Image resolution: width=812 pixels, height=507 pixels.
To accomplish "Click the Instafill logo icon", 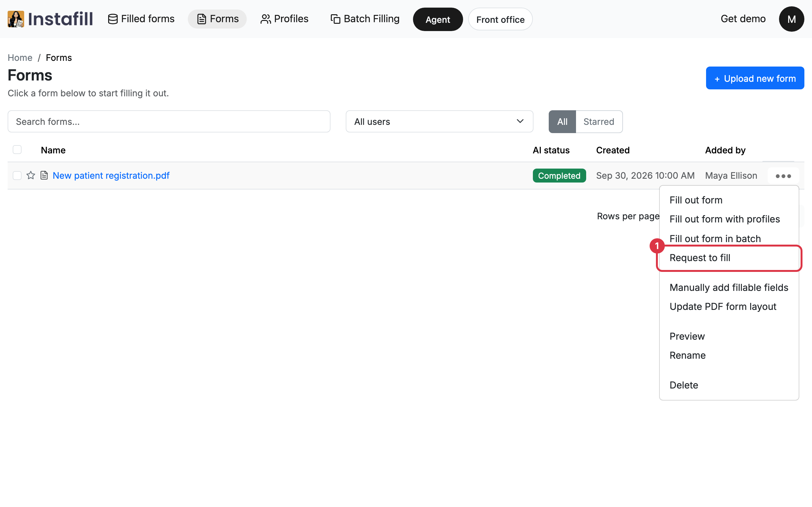I will 16,19.
